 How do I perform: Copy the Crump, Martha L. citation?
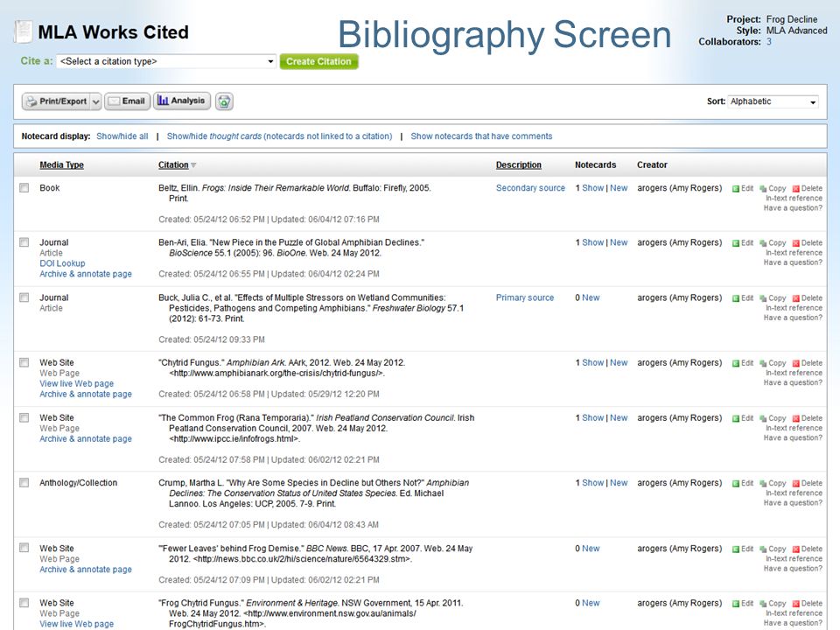point(773,483)
